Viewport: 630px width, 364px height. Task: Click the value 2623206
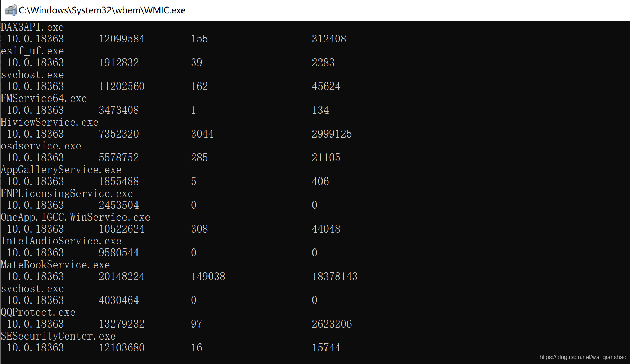(x=332, y=324)
